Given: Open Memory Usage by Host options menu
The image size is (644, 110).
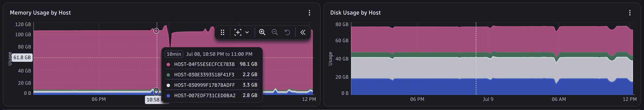Looking at the screenshot, I should 309,13.
